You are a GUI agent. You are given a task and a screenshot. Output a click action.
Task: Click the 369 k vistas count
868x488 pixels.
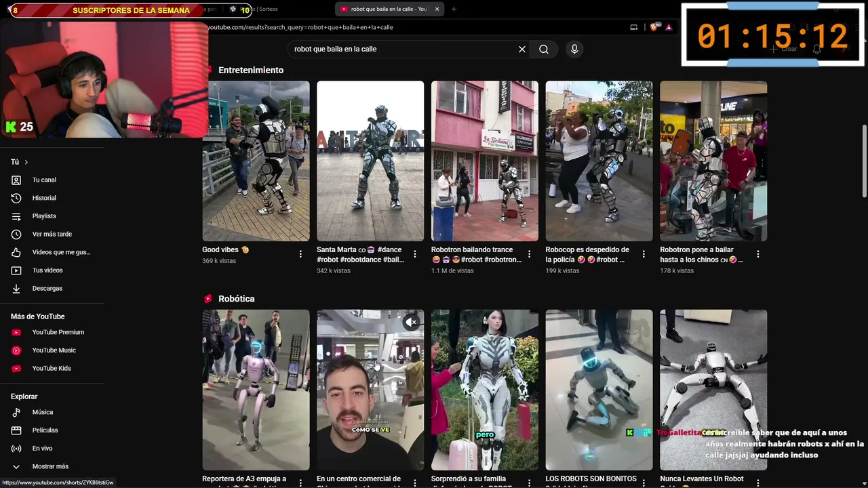[219, 261]
